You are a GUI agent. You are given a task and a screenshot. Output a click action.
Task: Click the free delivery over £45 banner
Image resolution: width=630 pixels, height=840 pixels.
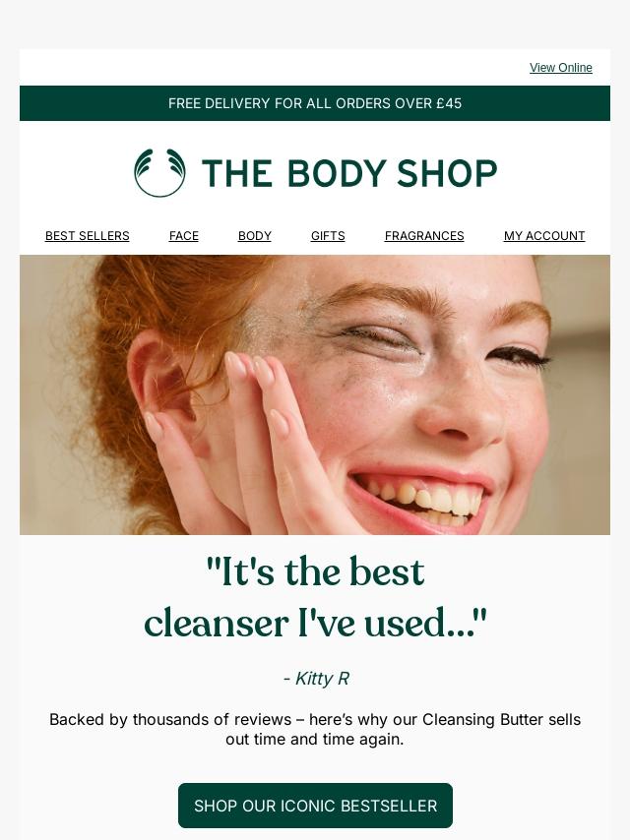pos(315,103)
